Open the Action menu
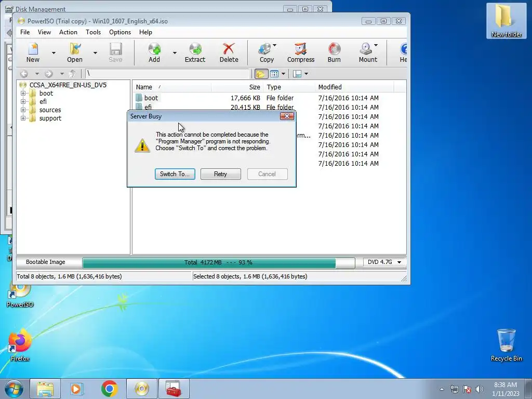Image resolution: width=532 pixels, height=399 pixels. tap(68, 32)
